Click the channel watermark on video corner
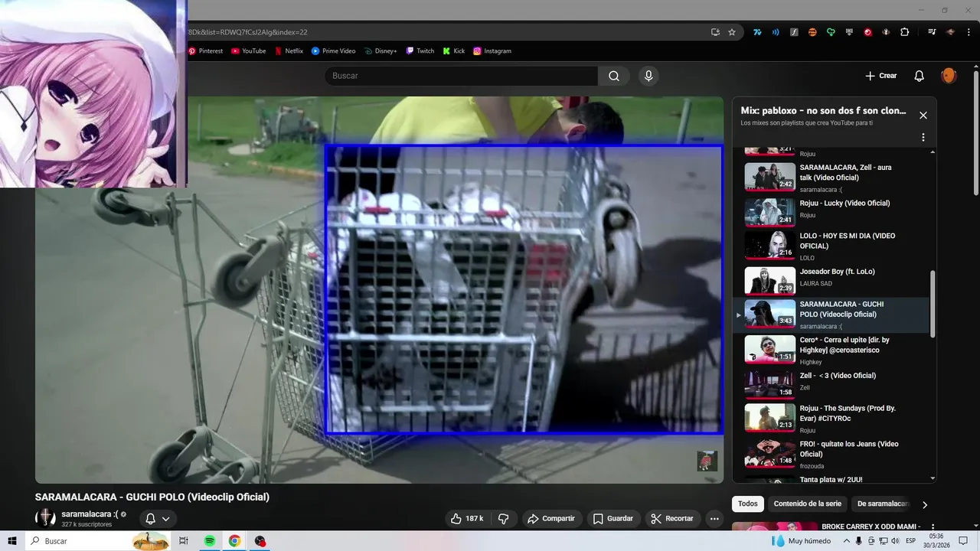This screenshot has width=980, height=551. point(707,461)
